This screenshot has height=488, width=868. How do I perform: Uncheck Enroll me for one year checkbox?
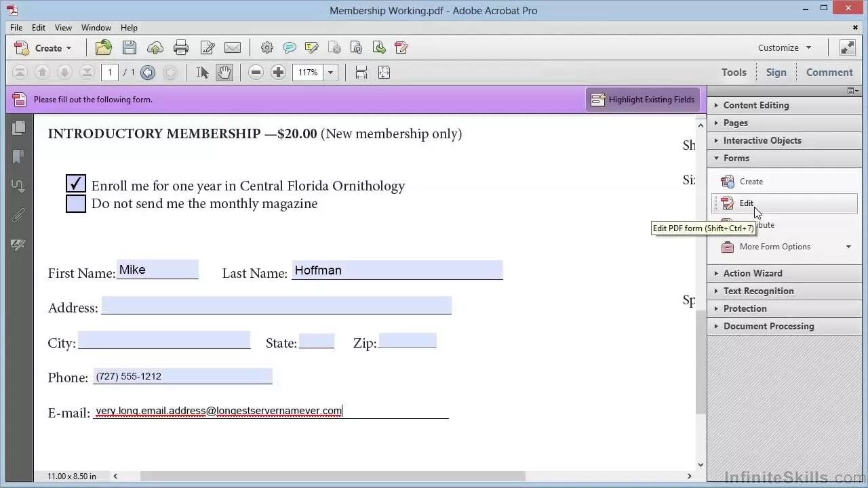pos(76,184)
